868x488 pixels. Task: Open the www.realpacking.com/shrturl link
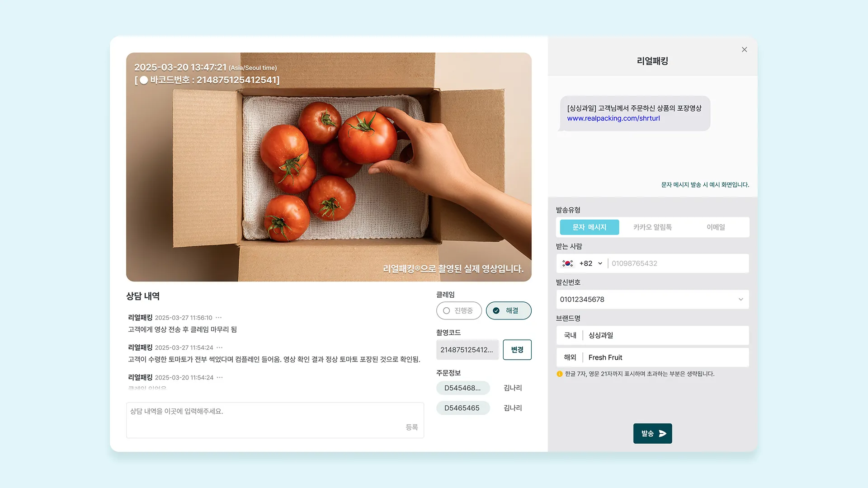pos(613,118)
